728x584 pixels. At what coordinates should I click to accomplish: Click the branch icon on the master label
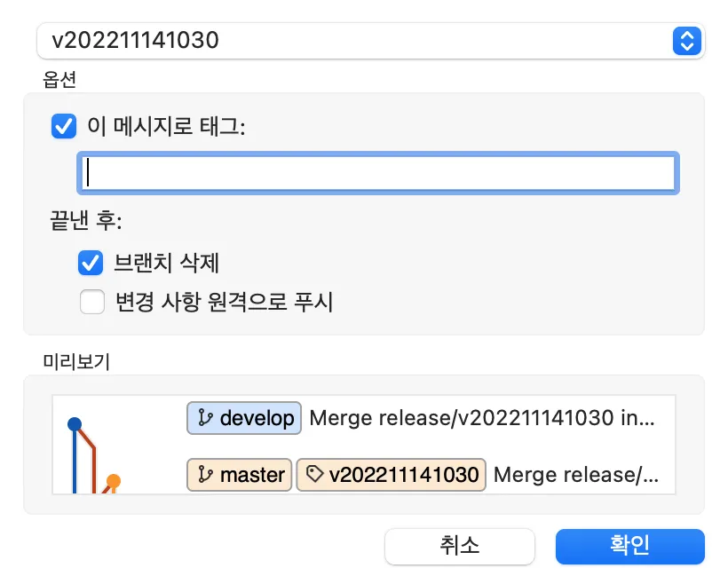(x=205, y=475)
